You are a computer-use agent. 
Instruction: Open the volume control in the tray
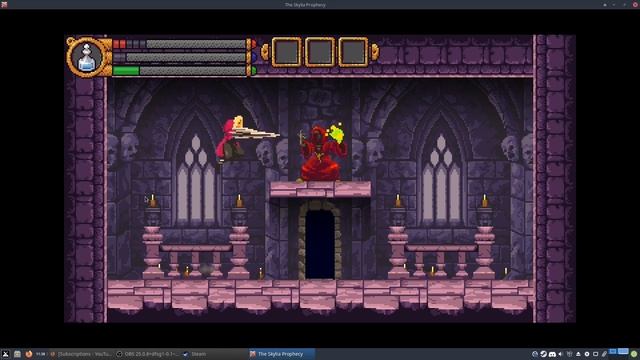coord(560,354)
